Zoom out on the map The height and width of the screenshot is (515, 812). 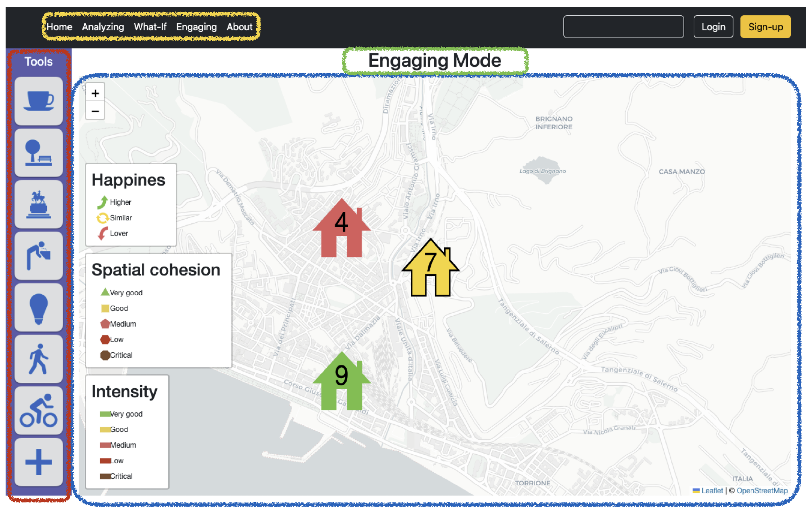(95, 111)
